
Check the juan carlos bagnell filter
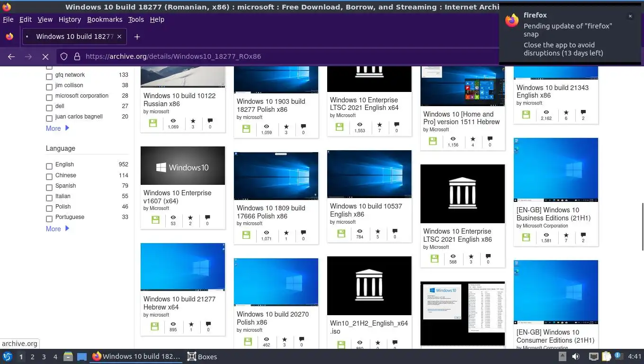click(49, 118)
